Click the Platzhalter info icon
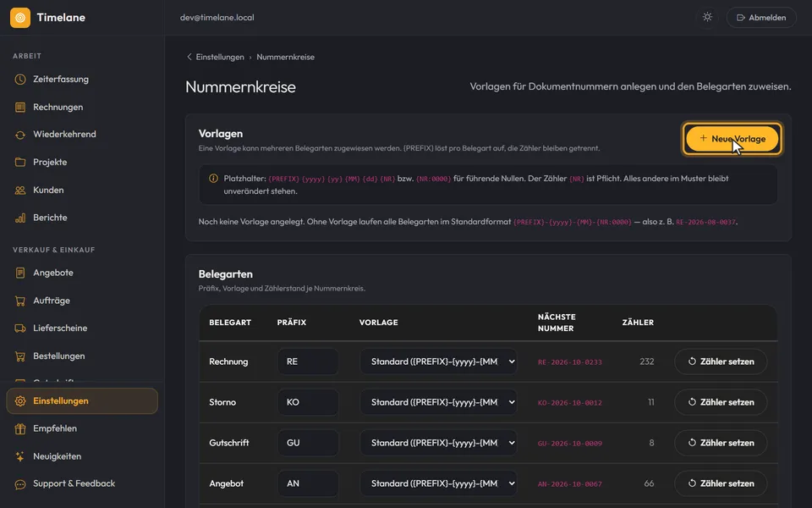 213,179
